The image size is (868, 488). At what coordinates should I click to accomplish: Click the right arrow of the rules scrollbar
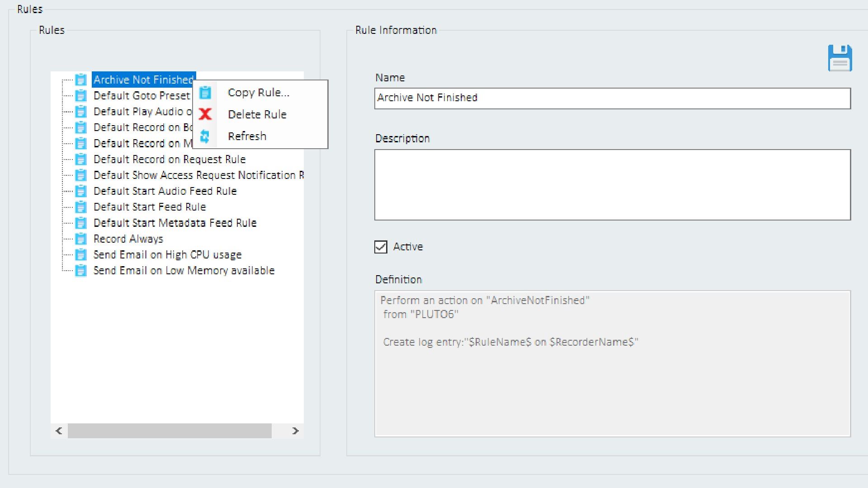[x=295, y=431]
